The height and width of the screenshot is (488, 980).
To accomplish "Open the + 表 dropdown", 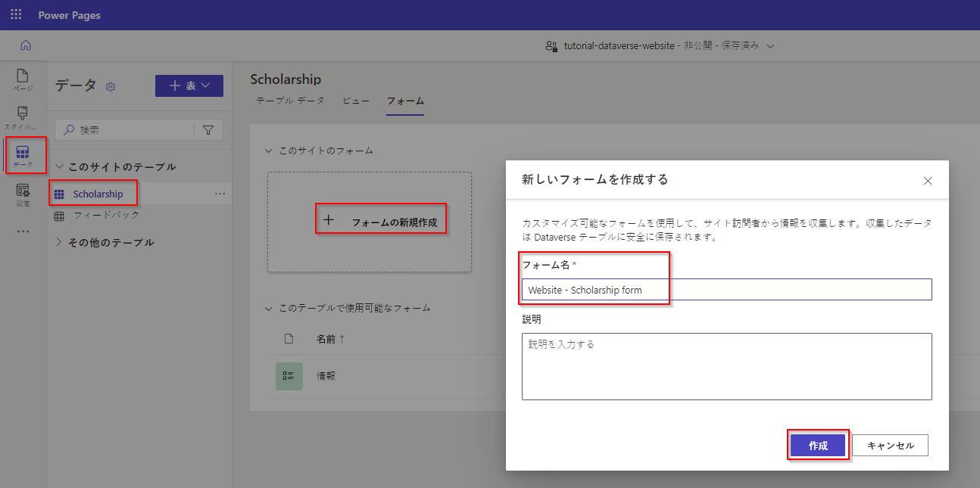I will pos(189,86).
